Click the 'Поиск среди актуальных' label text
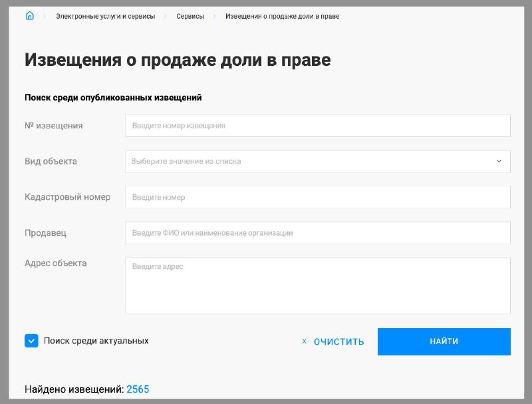Screen dimensions: 532x404 (x=96, y=341)
